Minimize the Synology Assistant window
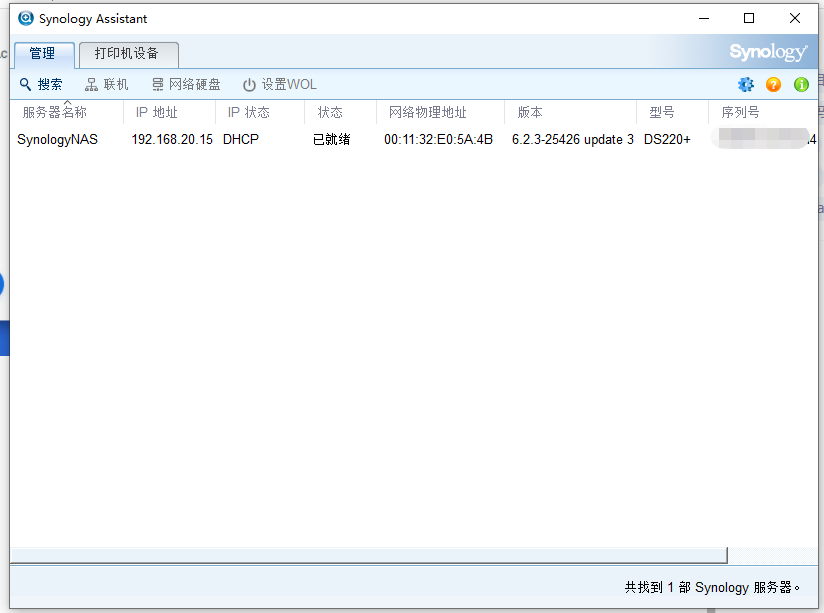824x613 pixels. point(704,18)
